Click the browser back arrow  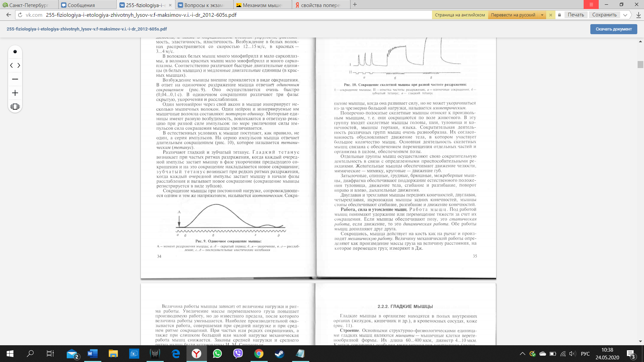9,15
